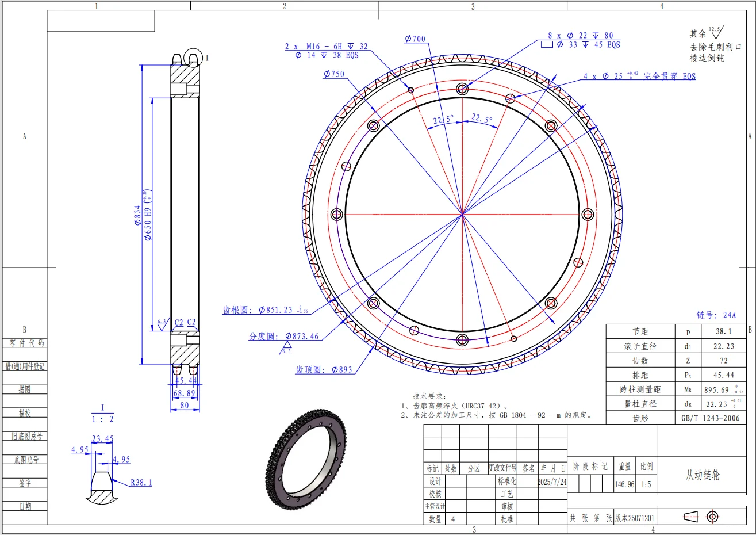756x535 pixels.
Task: Select the '旧底图总号' side panel cell
Action: pos(25,437)
